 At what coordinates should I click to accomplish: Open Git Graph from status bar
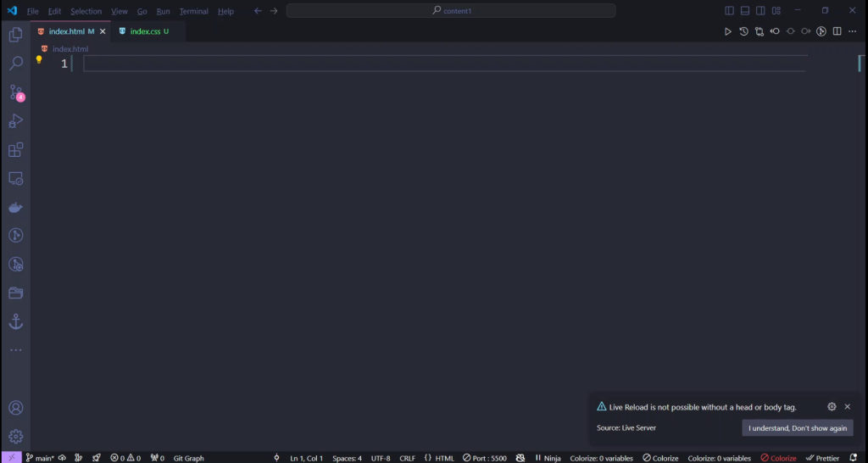188,458
